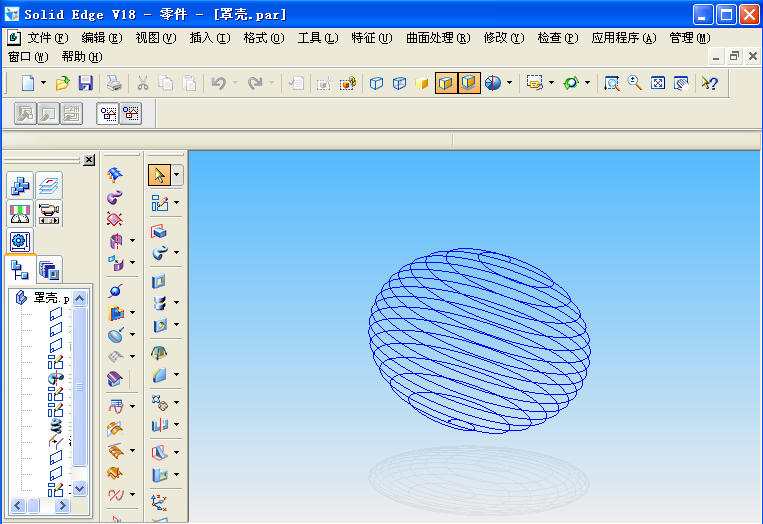Click the Coordinate System icon
763x524 pixels.
(159, 502)
